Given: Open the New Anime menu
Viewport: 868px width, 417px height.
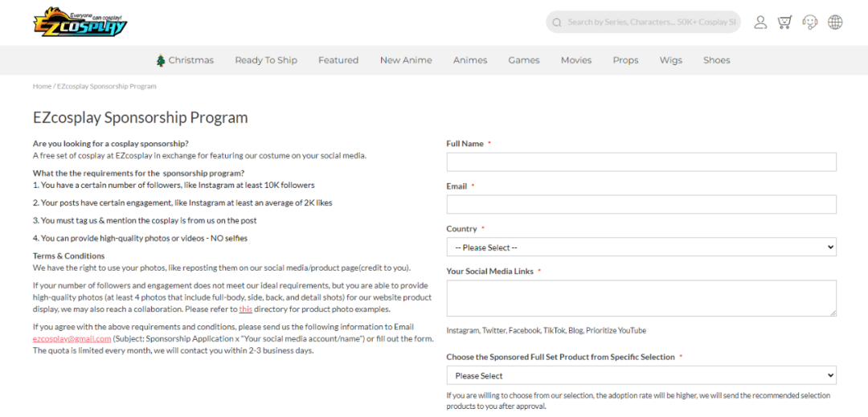Looking at the screenshot, I should [406, 60].
